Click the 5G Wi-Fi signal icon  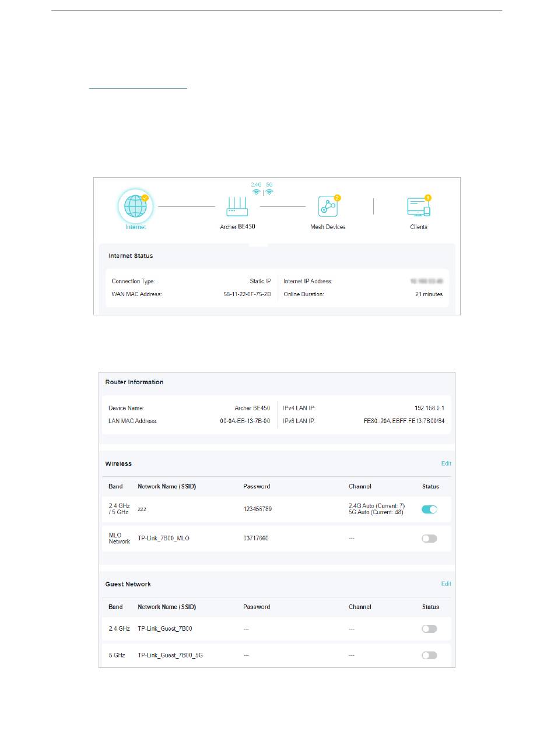click(269, 192)
